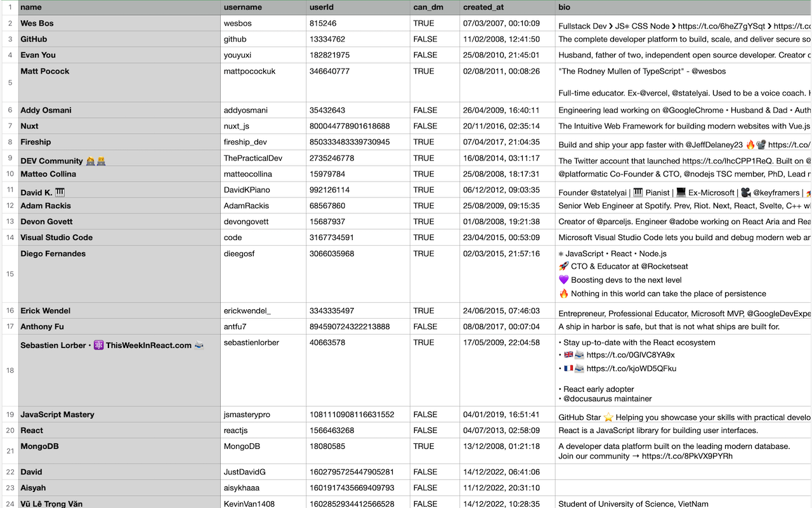Viewport: 812px width, 508px height.
Task: Open bio 'React is a JavaScript library'
Action: pyautogui.click(x=683, y=431)
